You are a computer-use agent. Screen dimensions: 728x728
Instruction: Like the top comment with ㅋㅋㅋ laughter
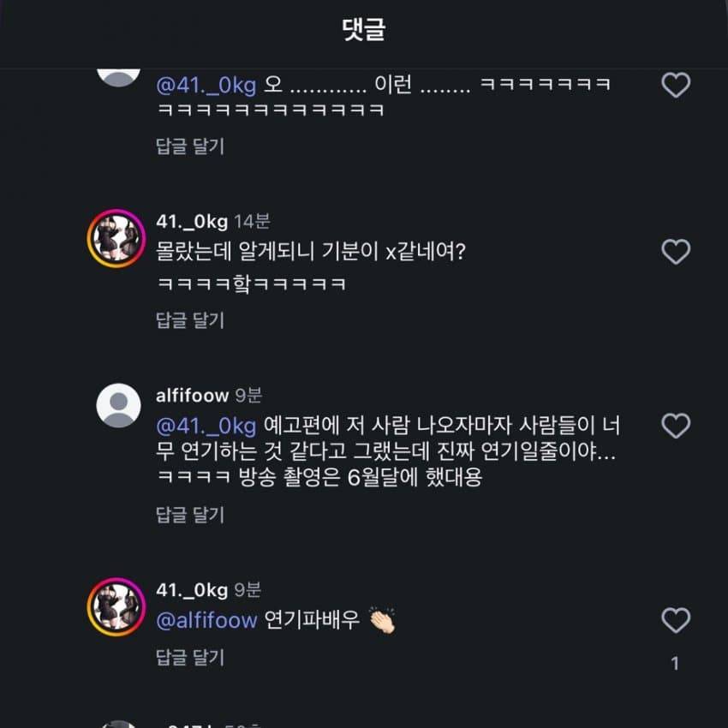tap(676, 85)
